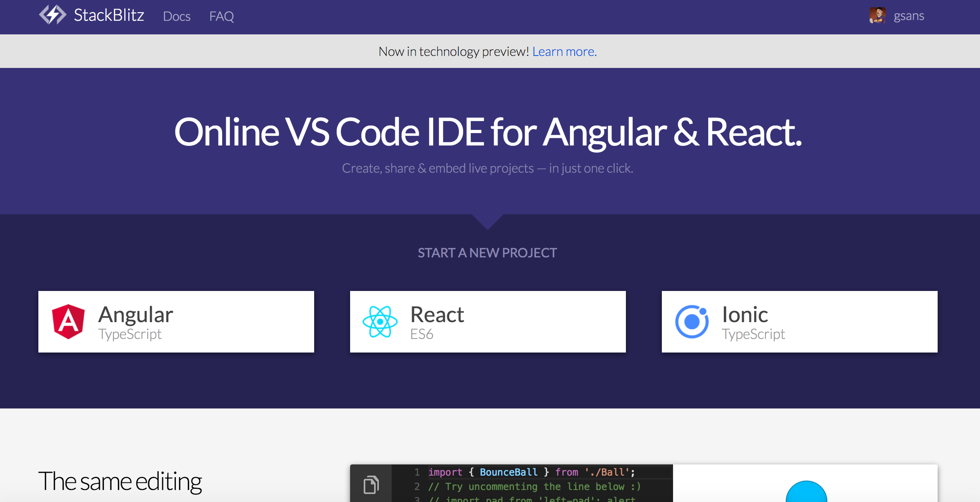Viewport: 980px width, 502px height.
Task: Click the Angular shield icon
Action: click(68, 322)
